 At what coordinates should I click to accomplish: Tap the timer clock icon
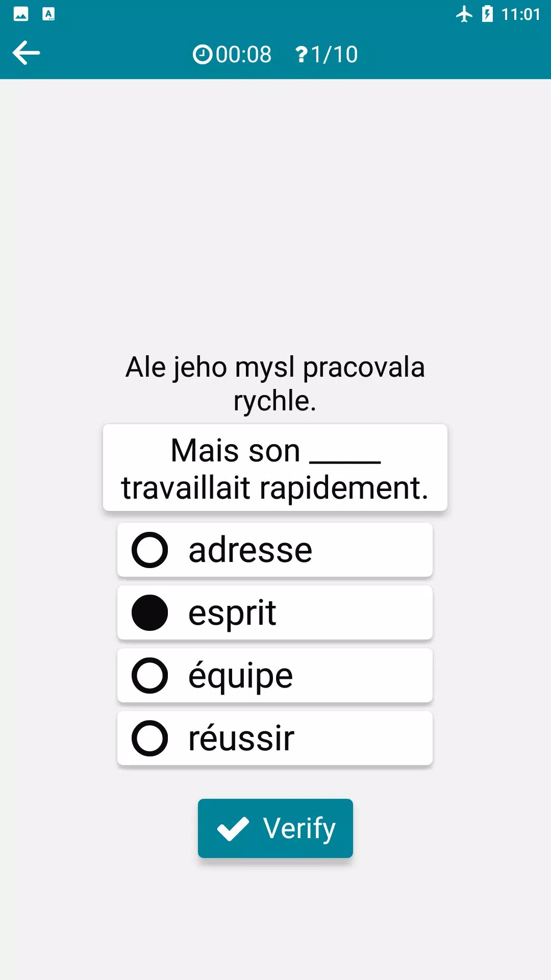203,55
